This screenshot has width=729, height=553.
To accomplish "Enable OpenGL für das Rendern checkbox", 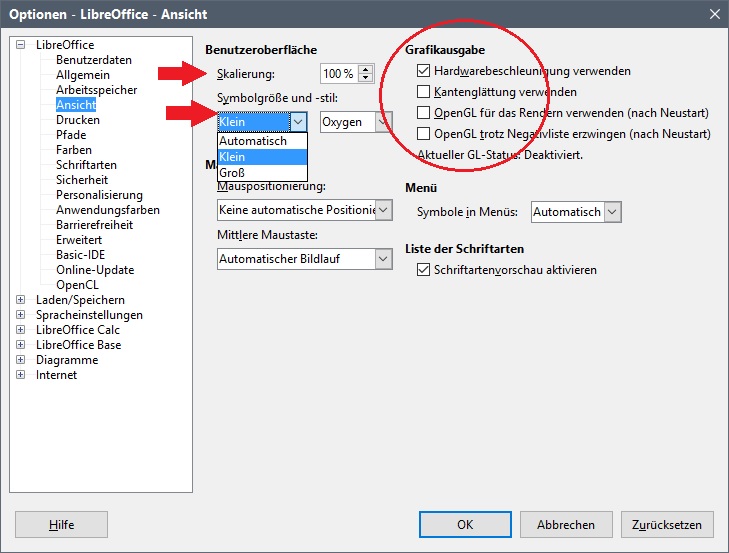I will coord(423,113).
